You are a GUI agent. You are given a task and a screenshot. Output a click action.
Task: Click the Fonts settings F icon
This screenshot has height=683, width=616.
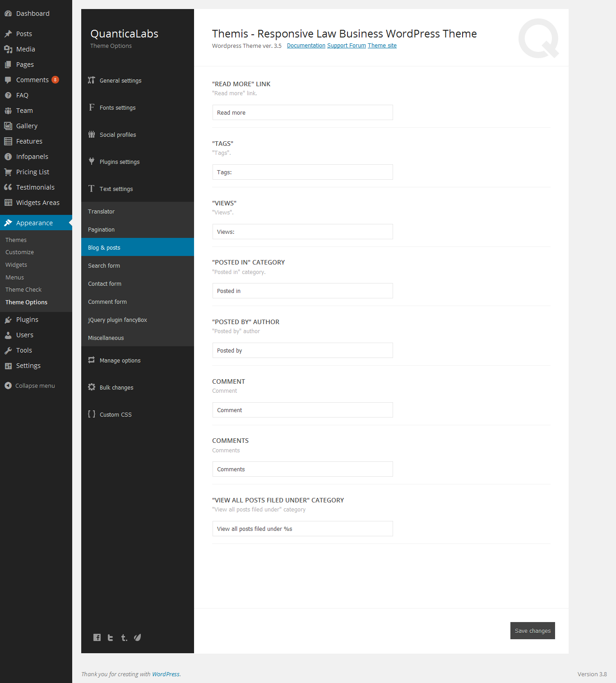[x=92, y=107]
